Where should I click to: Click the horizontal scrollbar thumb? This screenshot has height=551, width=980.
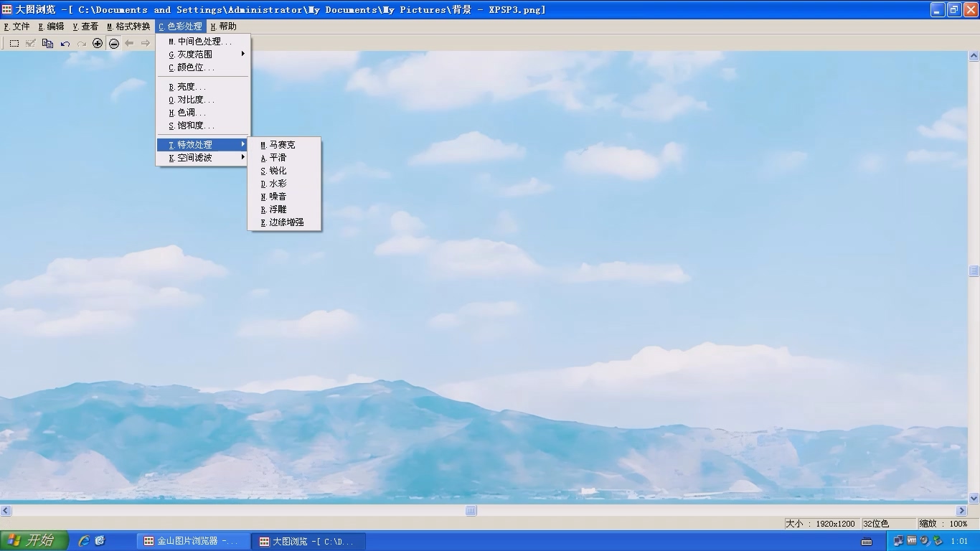[x=471, y=511]
